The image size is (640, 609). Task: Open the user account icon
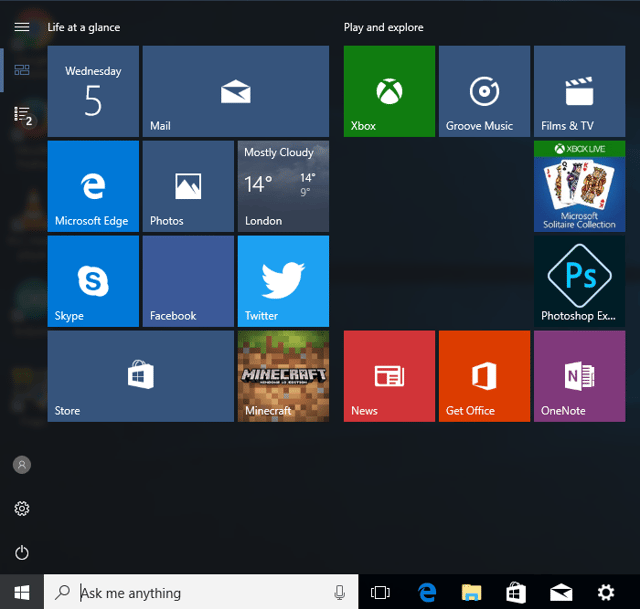[22, 465]
